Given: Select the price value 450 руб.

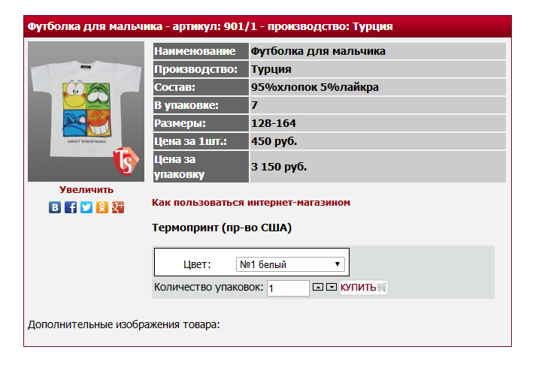Looking at the screenshot, I should pyautogui.click(x=274, y=141).
